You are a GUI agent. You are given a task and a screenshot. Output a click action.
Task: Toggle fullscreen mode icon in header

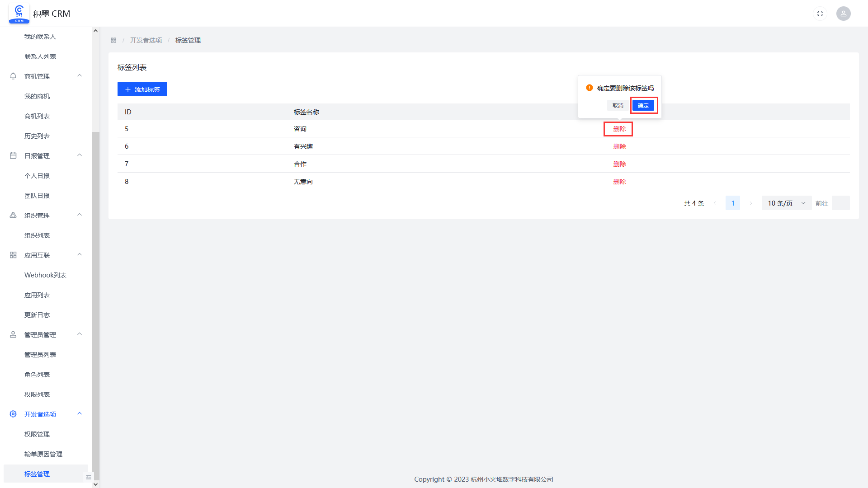click(820, 14)
